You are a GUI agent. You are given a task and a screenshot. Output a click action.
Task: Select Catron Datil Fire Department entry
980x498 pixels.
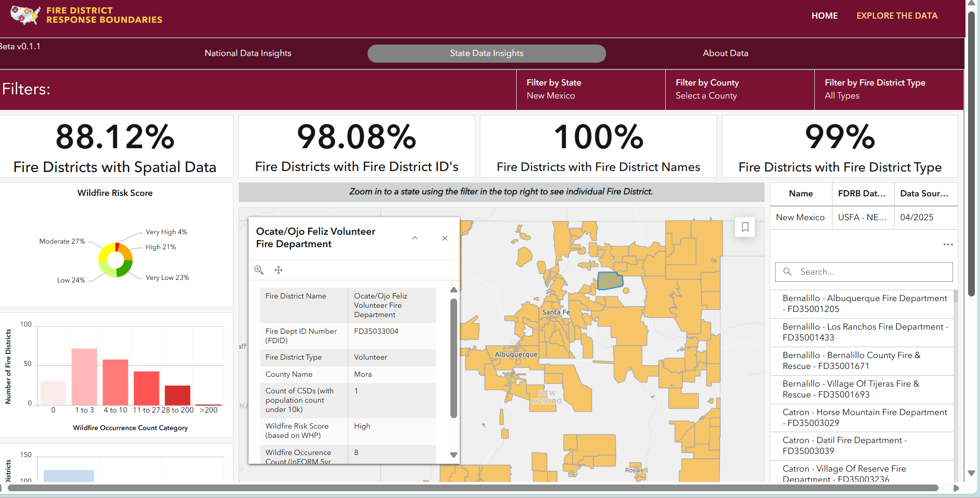[x=862, y=446]
